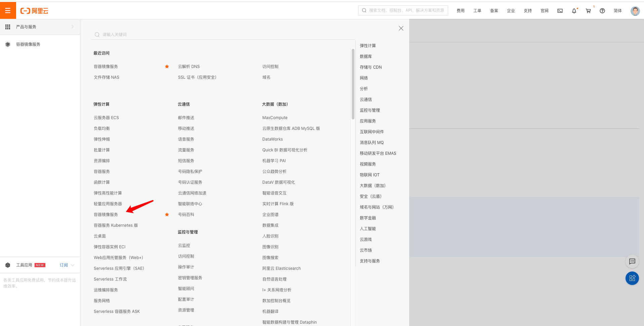Viewport: 644px width, 326px height.
Task: Open 邮件推送 service
Action: (x=186, y=118)
